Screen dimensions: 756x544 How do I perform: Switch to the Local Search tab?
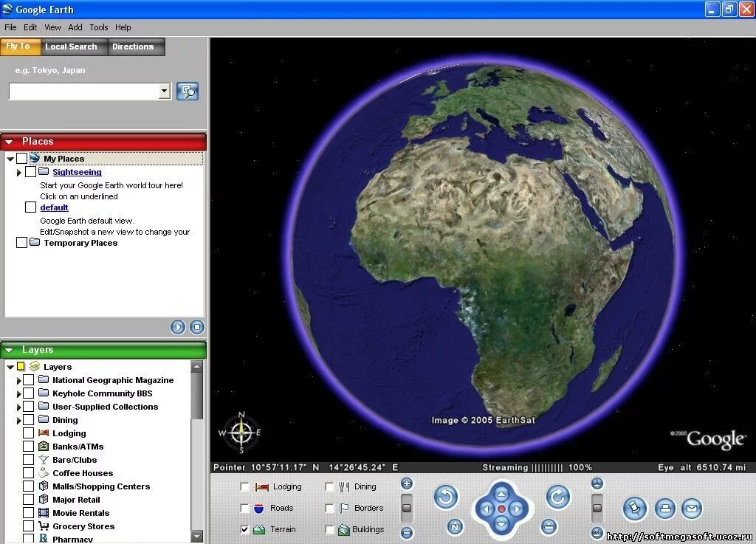[74, 47]
